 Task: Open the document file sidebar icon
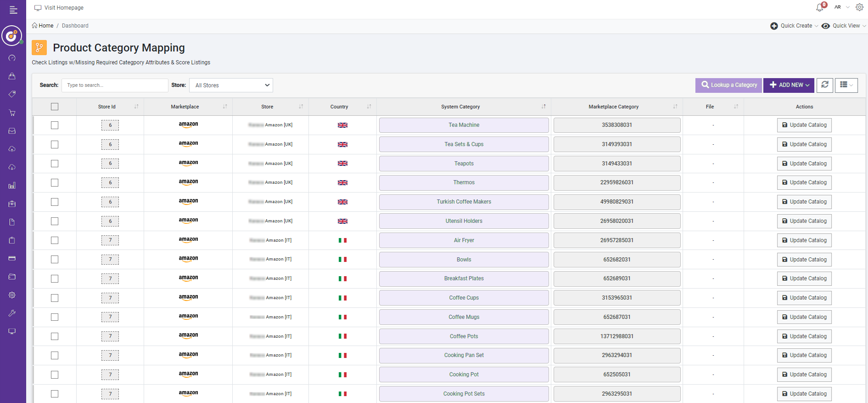click(x=12, y=222)
